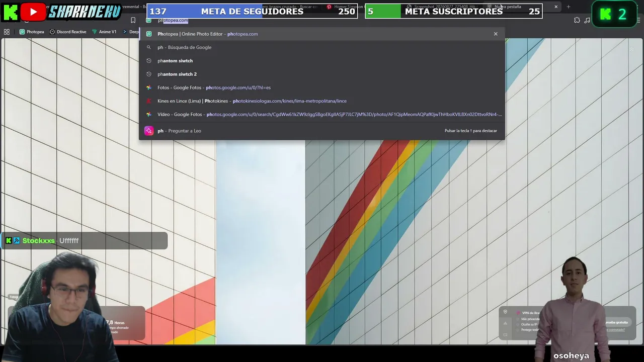This screenshot has width=644, height=362.
Task: Click the music note icon in toolbar
Action: tap(587, 20)
